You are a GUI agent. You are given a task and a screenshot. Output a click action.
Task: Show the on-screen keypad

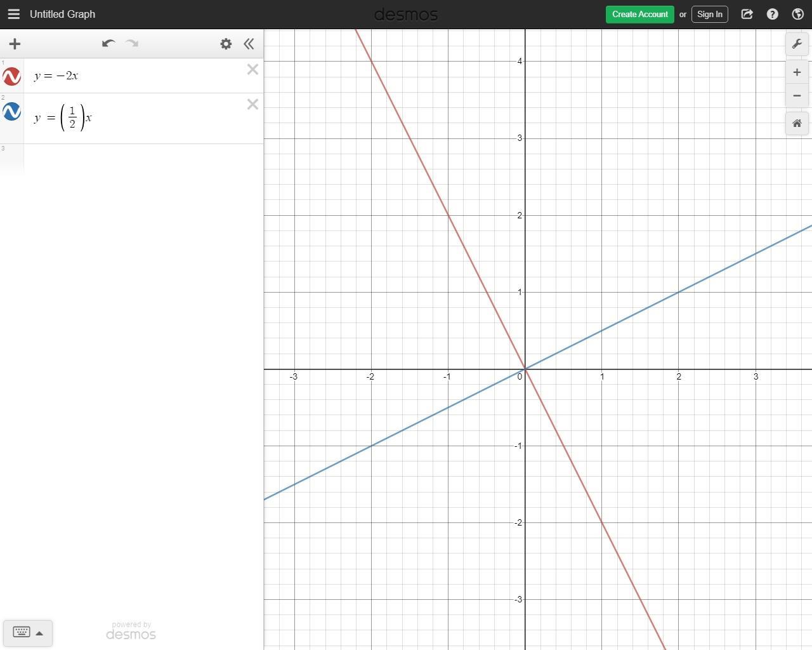21,632
